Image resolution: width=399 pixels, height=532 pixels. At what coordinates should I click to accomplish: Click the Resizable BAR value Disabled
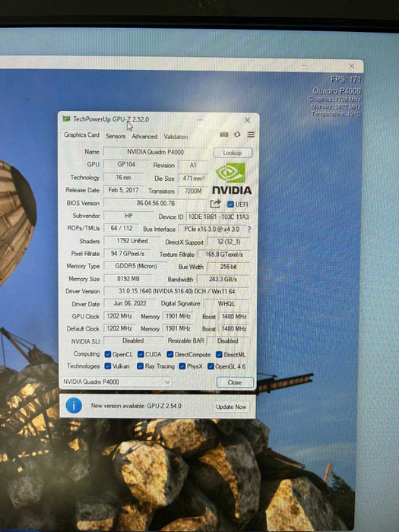(228, 341)
